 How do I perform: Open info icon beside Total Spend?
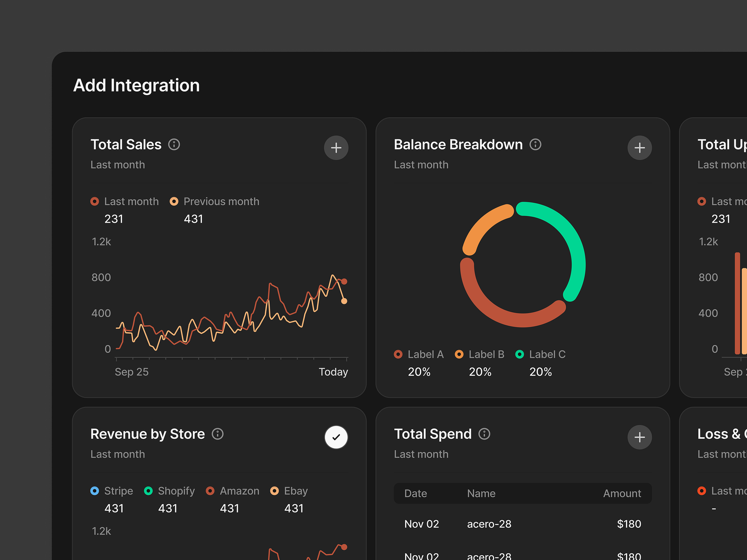(x=485, y=434)
